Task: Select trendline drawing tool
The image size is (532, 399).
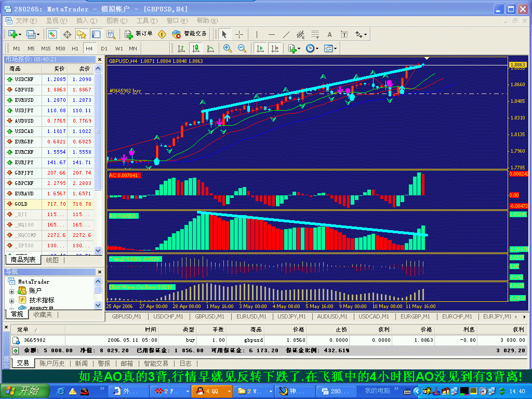Action: coord(286,34)
